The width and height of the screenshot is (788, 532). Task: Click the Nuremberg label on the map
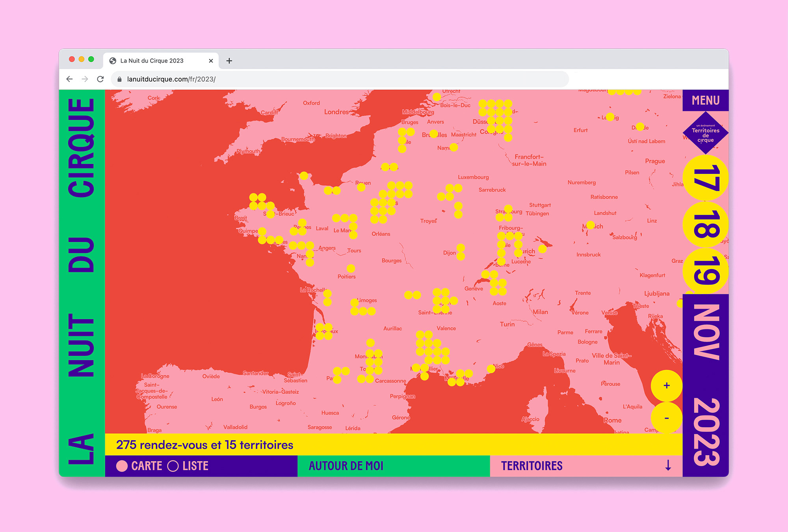(582, 182)
